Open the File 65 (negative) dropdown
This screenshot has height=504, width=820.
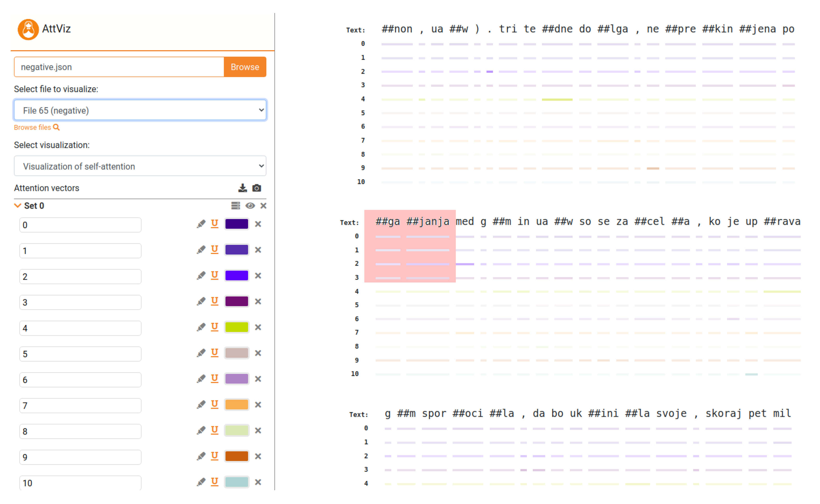(140, 110)
